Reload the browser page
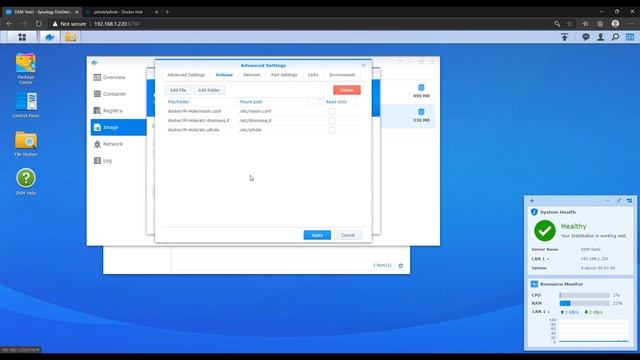Image resolution: width=640 pixels, height=360 pixels. 38,24
